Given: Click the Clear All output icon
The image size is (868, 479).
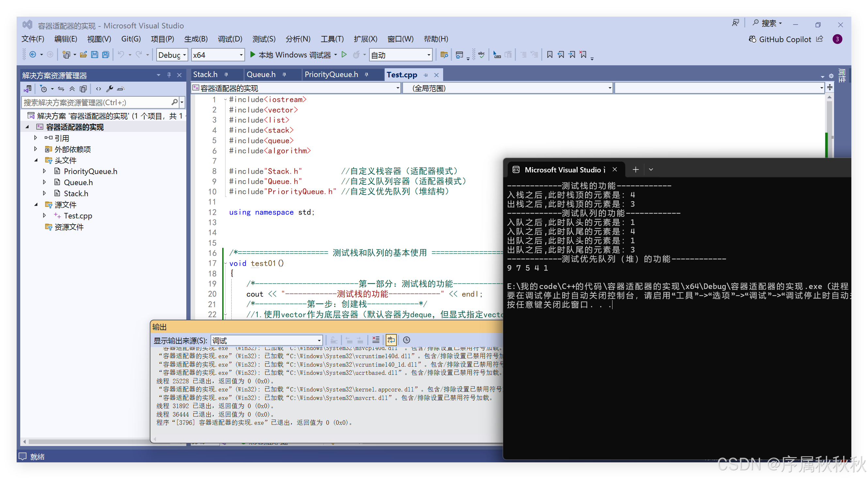Looking at the screenshot, I should coord(376,340).
